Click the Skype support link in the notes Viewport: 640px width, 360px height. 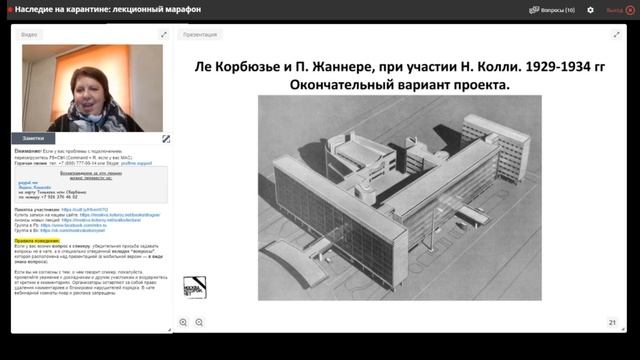click(136, 163)
